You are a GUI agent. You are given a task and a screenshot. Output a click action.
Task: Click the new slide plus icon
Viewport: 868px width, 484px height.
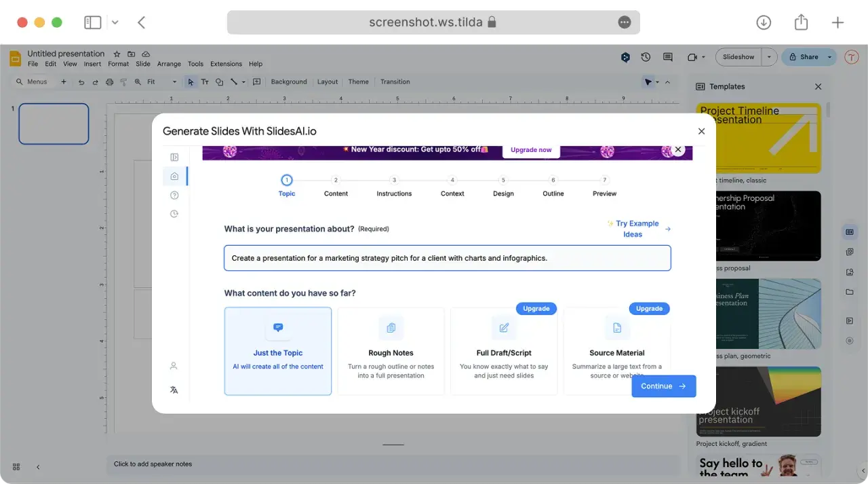[64, 81]
